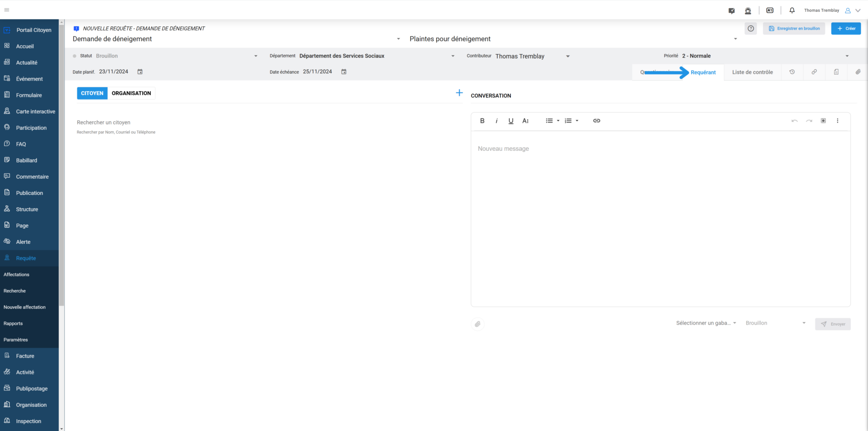This screenshot has width=868, height=431.
Task: Click the redo icon in editor
Action: pyautogui.click(x=809, y=121)
